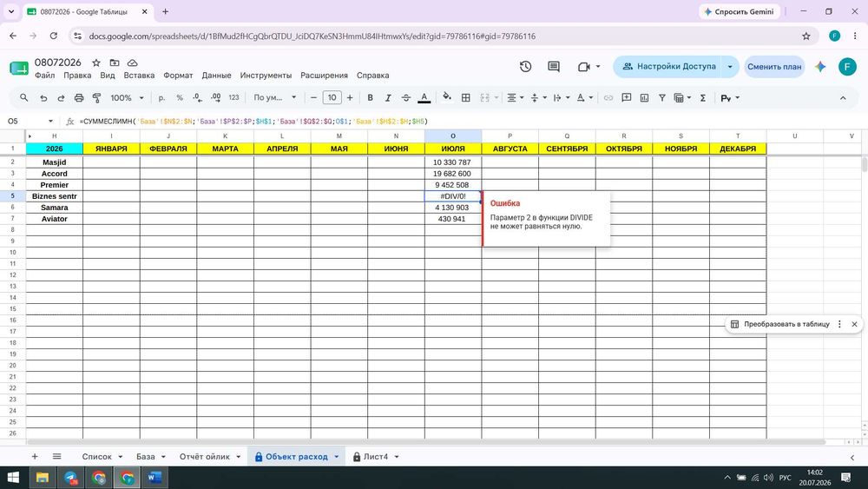The image size is (868, 489).
Task: Open Word from the taskbar
Action: pyautogui.click(x=155, y=478)
